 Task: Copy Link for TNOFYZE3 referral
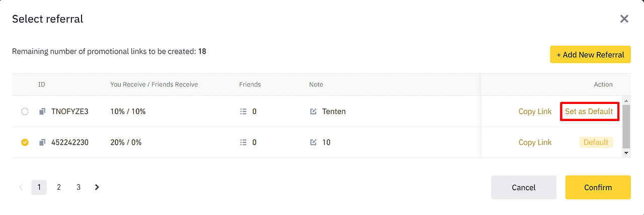(x=535, y=112)
